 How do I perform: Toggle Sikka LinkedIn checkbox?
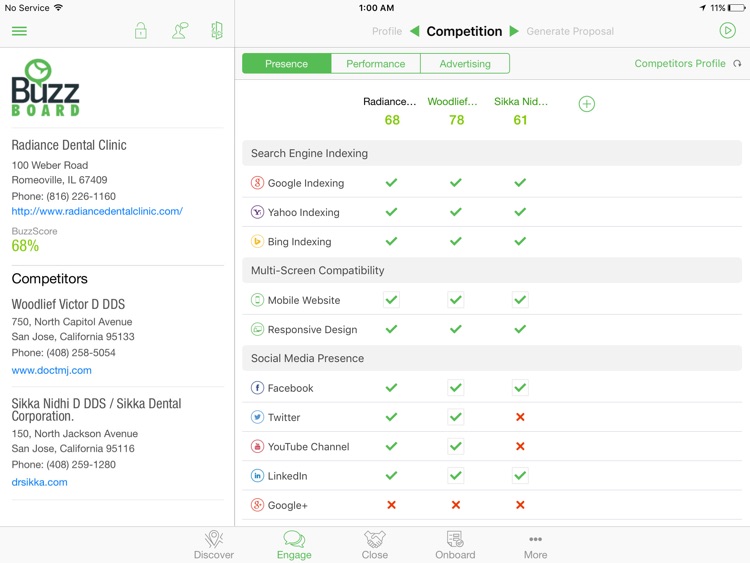520,475
